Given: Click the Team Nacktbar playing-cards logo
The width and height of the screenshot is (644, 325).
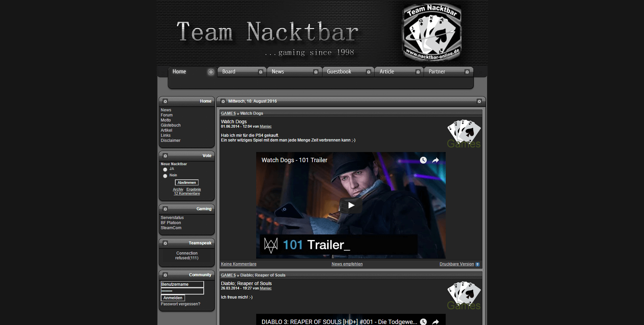Looking at the screenshot, I should coord(431,32).
